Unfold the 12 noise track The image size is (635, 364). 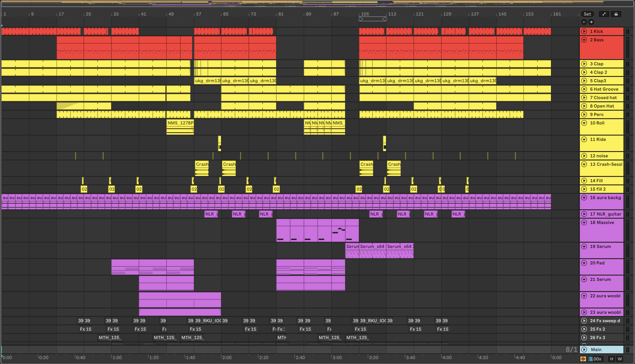click(584, 156)
